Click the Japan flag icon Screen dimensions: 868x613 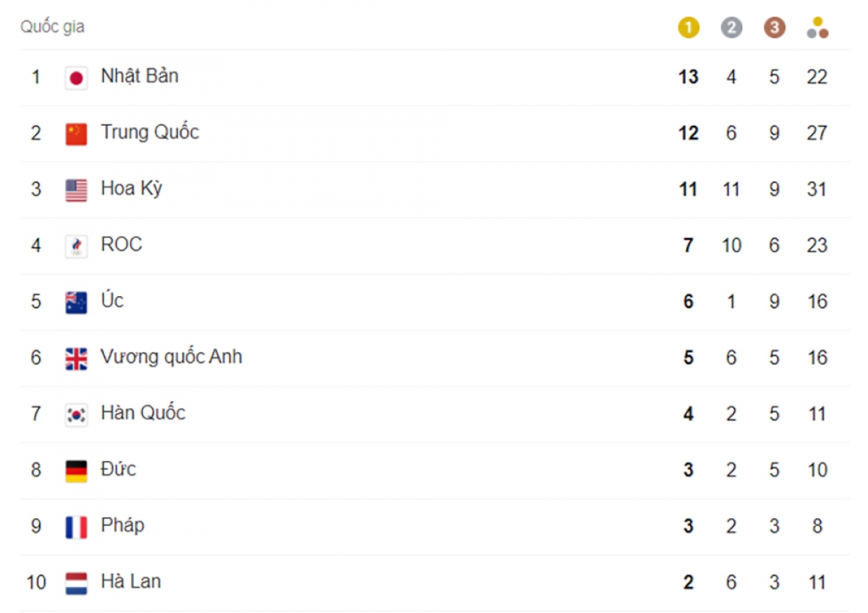click(76, 77)
